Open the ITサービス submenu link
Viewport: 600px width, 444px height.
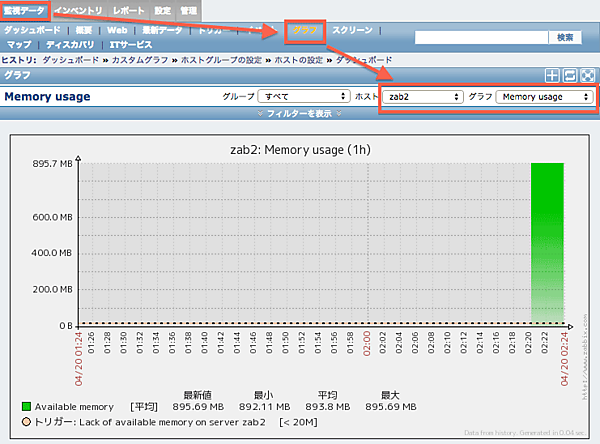tap(131, 45)
